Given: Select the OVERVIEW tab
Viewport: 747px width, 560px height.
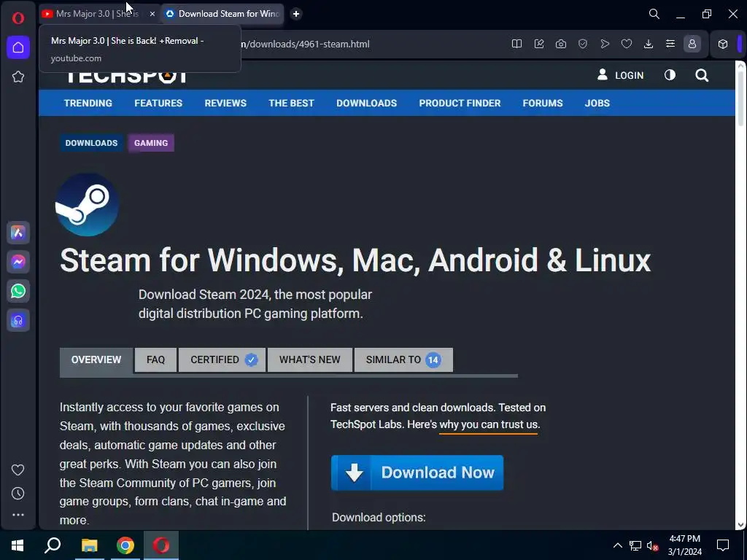Looking at the screenshot, I should (96, 360).
